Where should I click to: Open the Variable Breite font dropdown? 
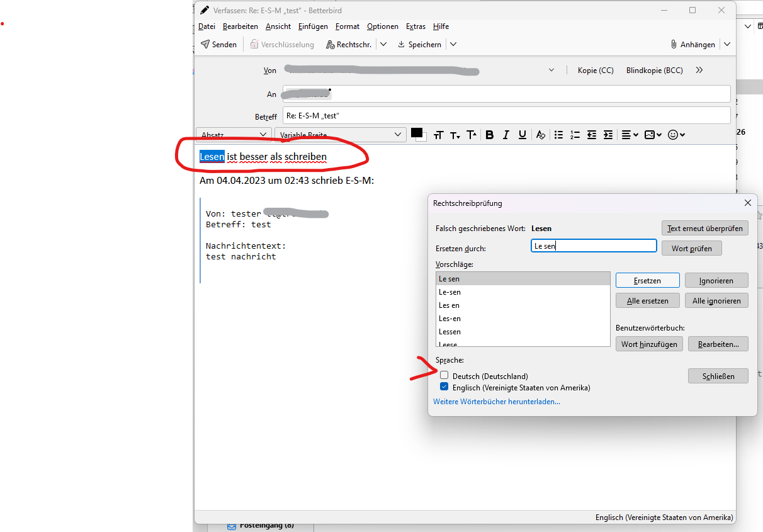(x=340, y=134)
